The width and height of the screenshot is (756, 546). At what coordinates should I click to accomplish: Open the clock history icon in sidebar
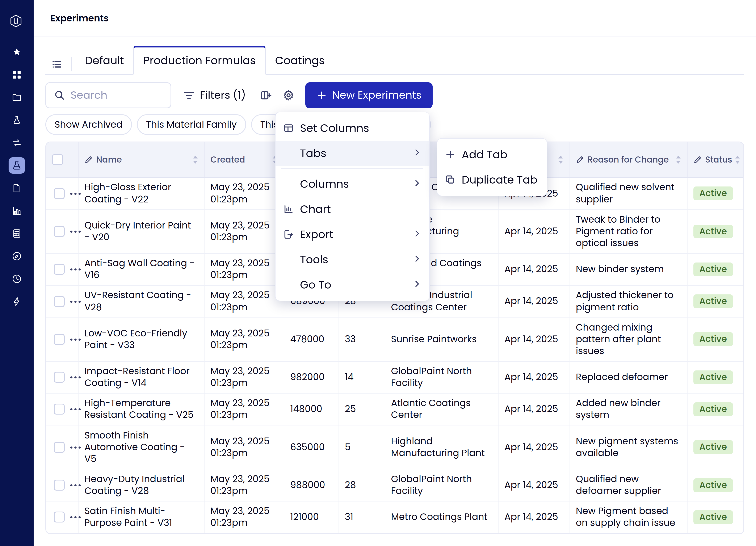click(17, 279)
